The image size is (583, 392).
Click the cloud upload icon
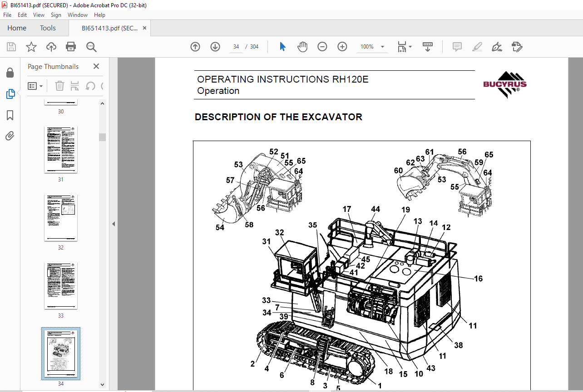(x=51, y=47)
